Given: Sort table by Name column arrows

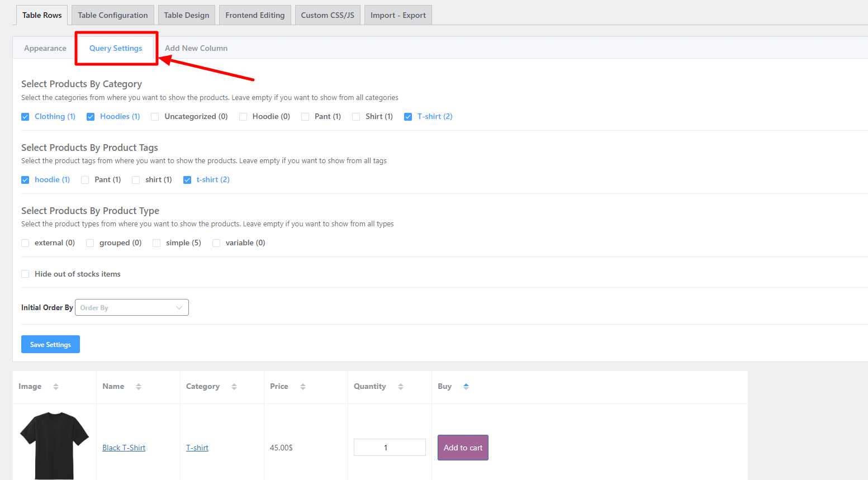Looking at the screenshot, I should click(139, 387).
